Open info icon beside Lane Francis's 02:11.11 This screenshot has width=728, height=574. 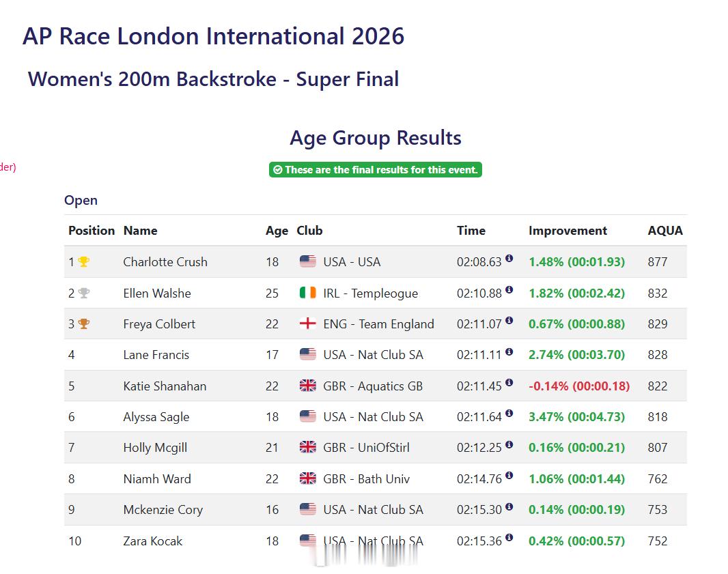[509, 351]
